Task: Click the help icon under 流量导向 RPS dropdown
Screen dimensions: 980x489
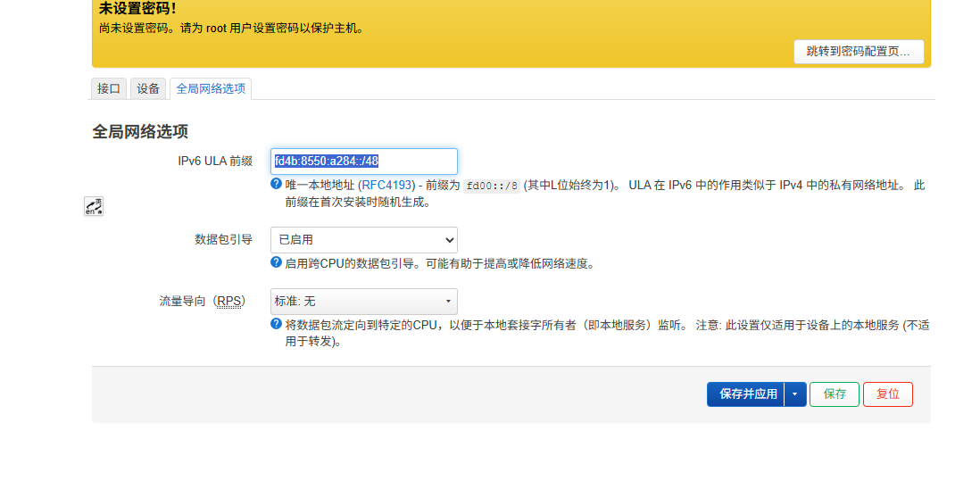Action: coord(277,324)
